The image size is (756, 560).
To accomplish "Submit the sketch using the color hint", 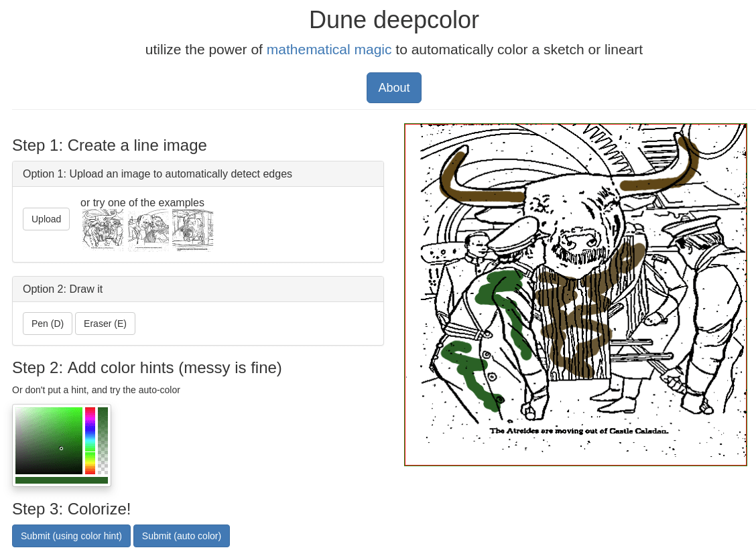I will pos(71,535).
